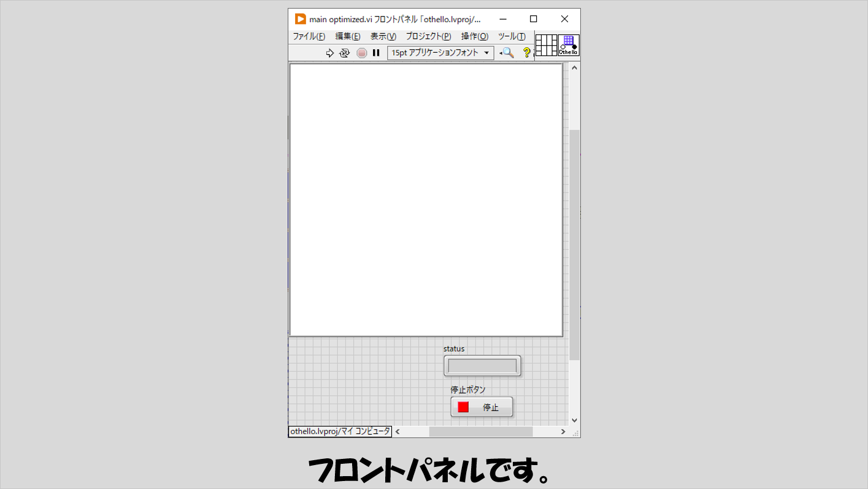This screenshot has width=868, height=489.
Task: Click the Othello VI icon
Action: (x=569, y=45)
